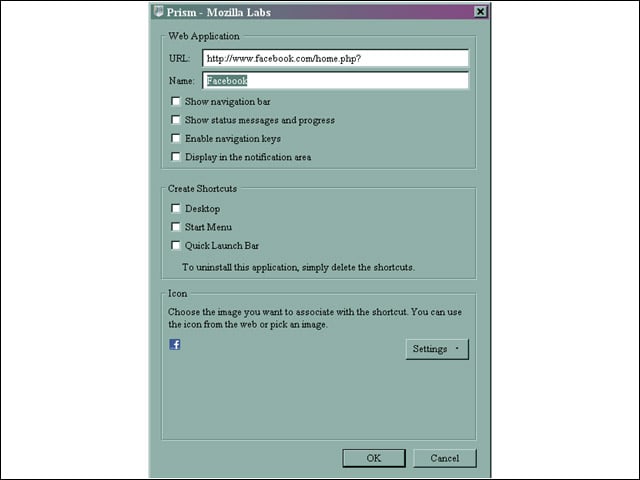
Task: Click the Prism icon in title bar
Action: tap(158, 12)
